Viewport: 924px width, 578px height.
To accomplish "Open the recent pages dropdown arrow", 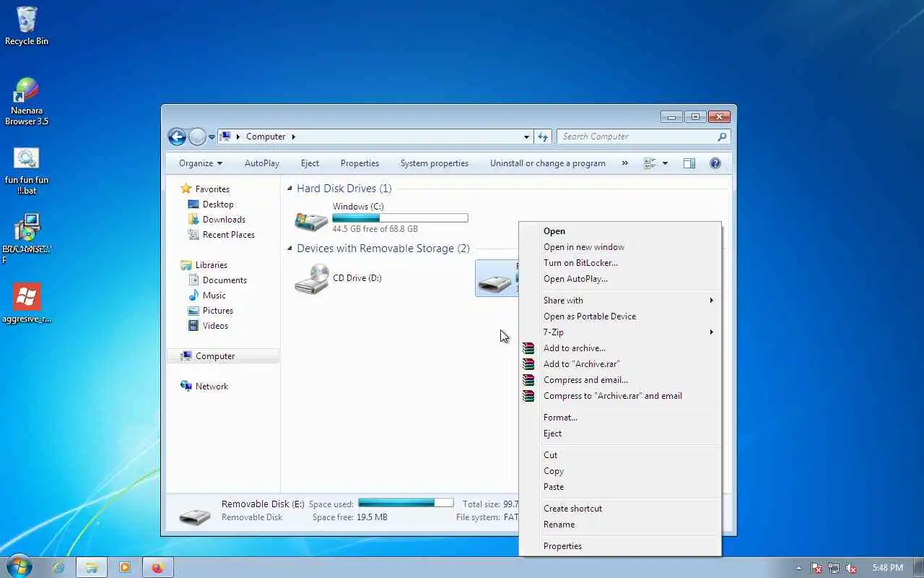I will pyautogui.click(x=212, y=137).
